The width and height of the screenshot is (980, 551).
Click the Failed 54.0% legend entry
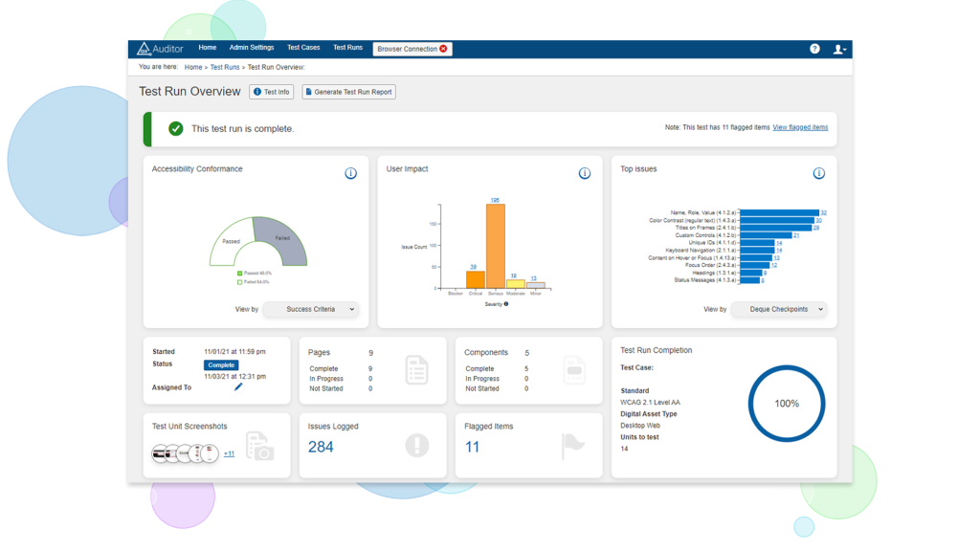coord(253,282)
